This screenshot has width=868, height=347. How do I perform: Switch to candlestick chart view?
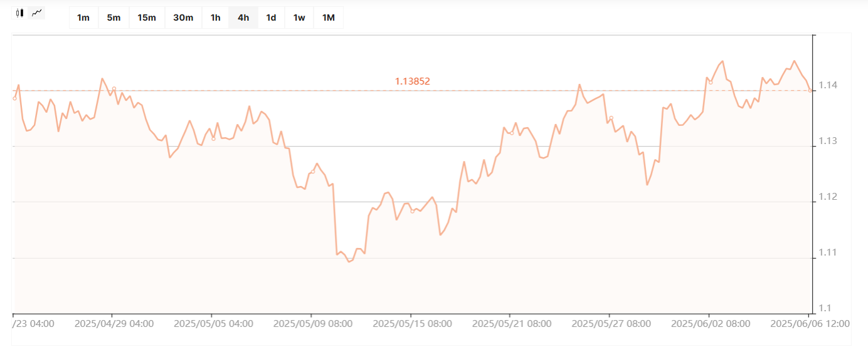pos(20,13)
